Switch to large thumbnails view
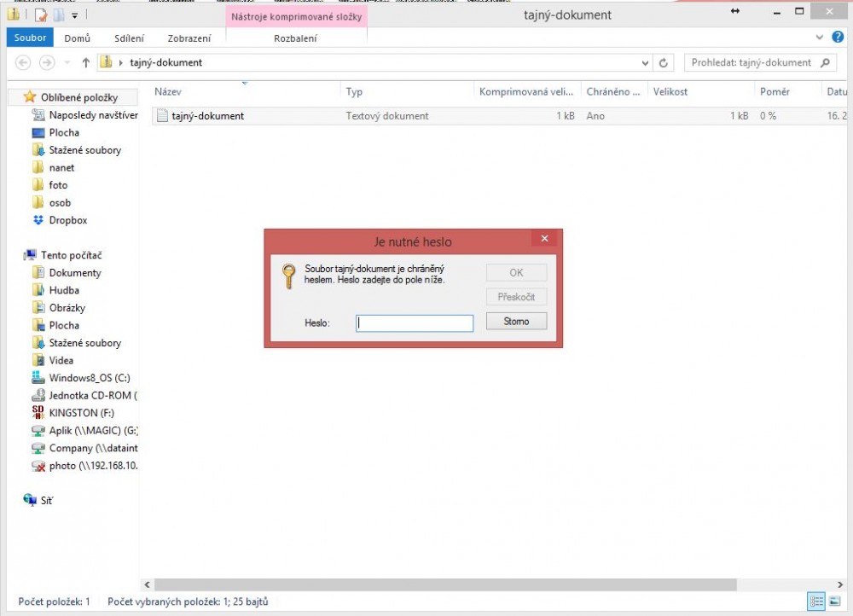This screenshot has height=616, width=853. [x=833, y=601]
